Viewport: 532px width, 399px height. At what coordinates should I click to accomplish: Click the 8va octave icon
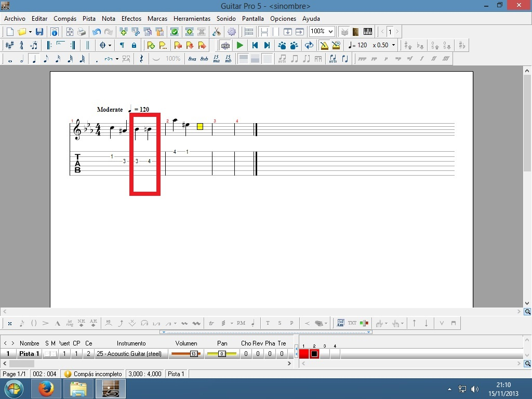192,59
